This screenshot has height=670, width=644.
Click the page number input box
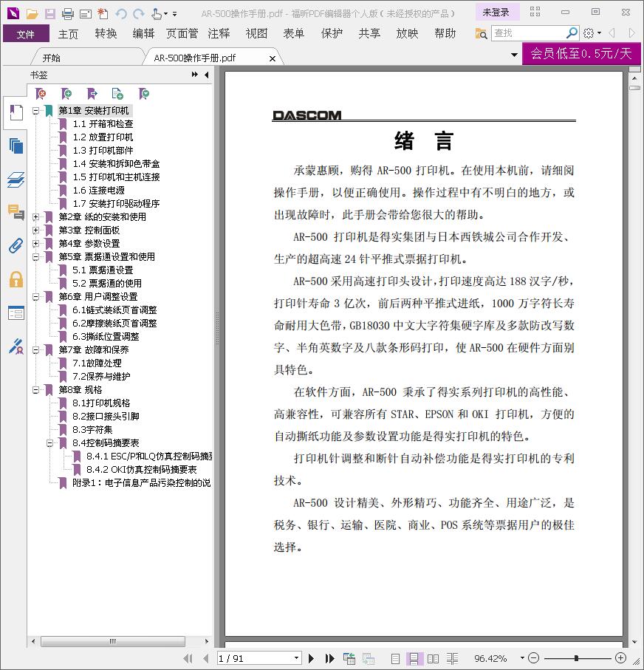click(255, 658)
